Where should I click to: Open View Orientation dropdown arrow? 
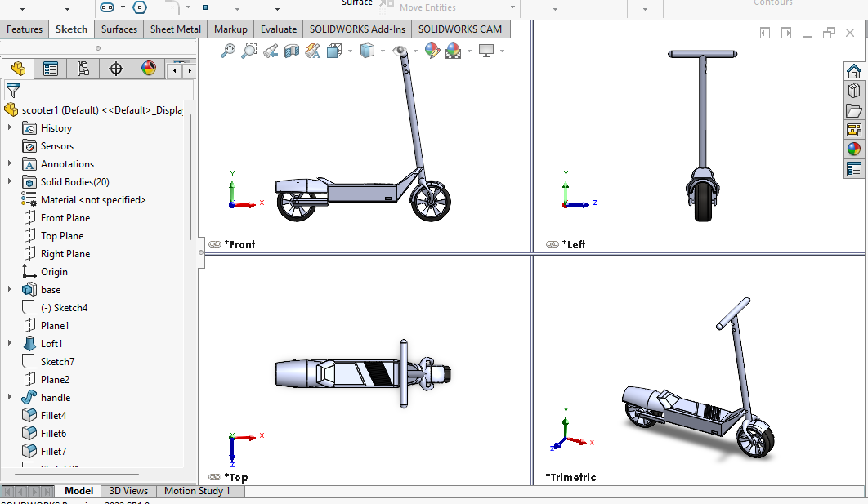(350, 51)
